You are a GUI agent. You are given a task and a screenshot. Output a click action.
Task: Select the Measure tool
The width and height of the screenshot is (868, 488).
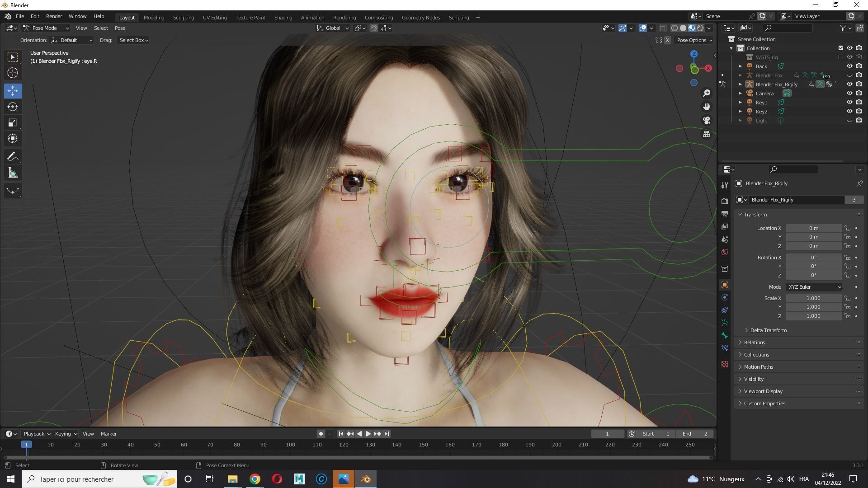(x=13, y=173)
